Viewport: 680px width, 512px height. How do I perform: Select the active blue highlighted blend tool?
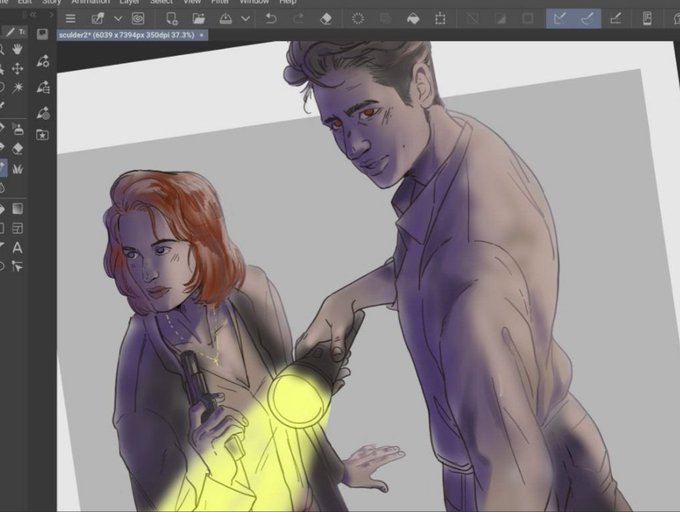coord(3,168)
